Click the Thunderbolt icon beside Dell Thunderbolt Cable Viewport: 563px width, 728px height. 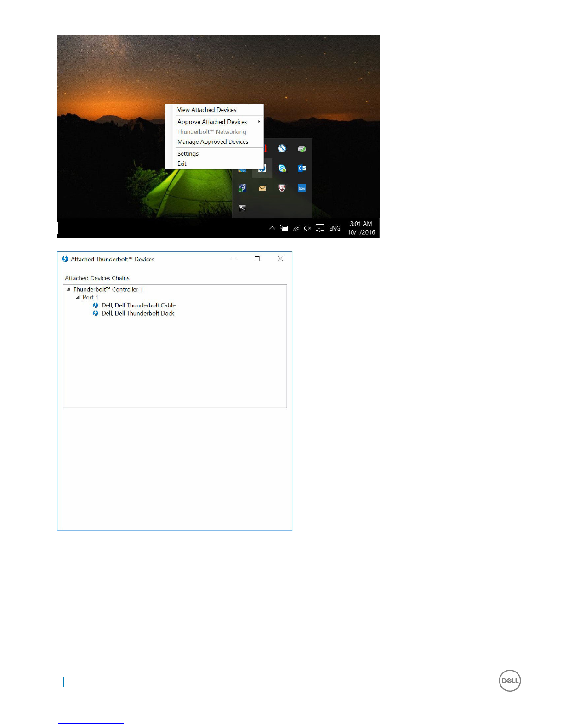tap(95, 305)
